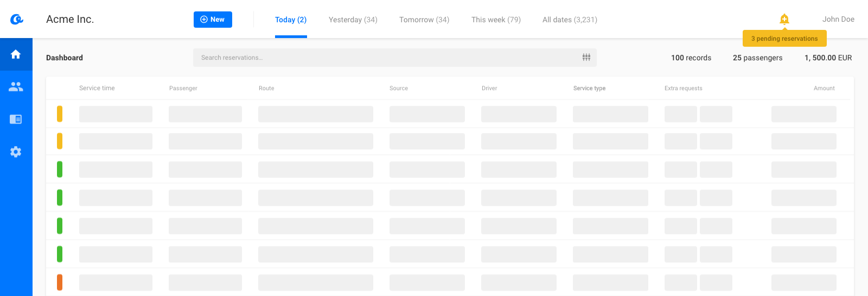Open the card list sidebar icon
The width and height of the screenshot is (868, 296).
coord(16,119)
